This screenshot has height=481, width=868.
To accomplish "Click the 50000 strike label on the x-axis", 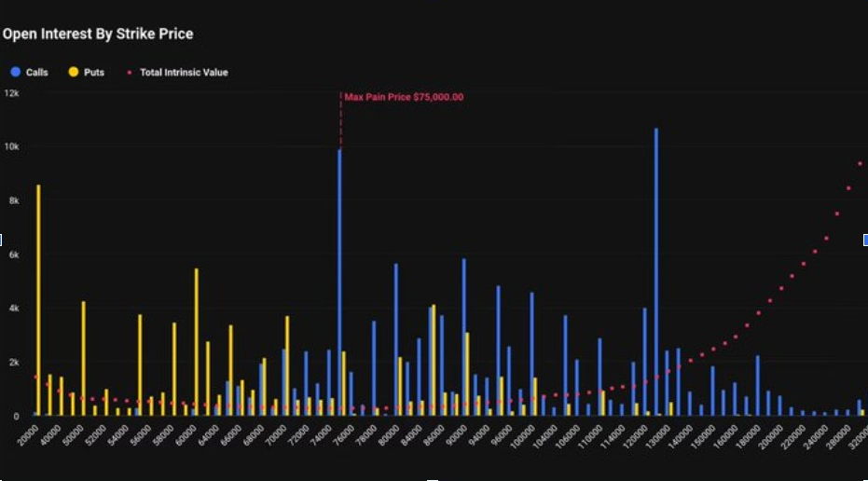I will (x=73, y=435).
